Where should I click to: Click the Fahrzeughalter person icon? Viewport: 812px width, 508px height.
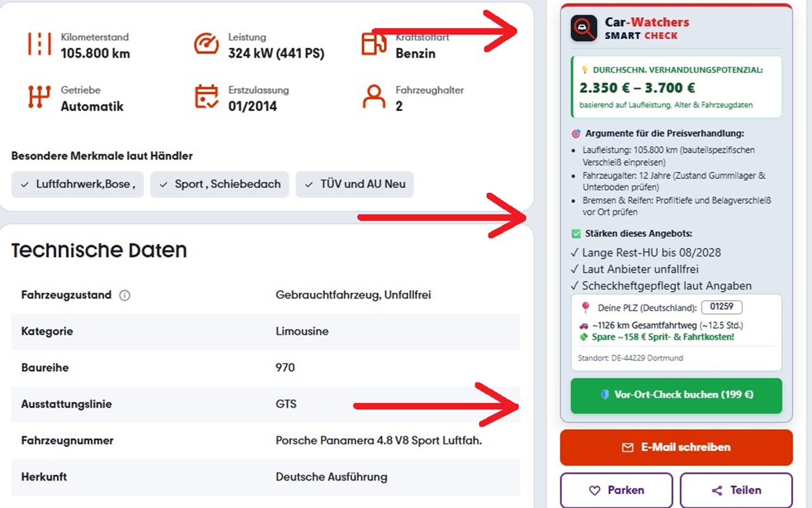coord(374,97)
